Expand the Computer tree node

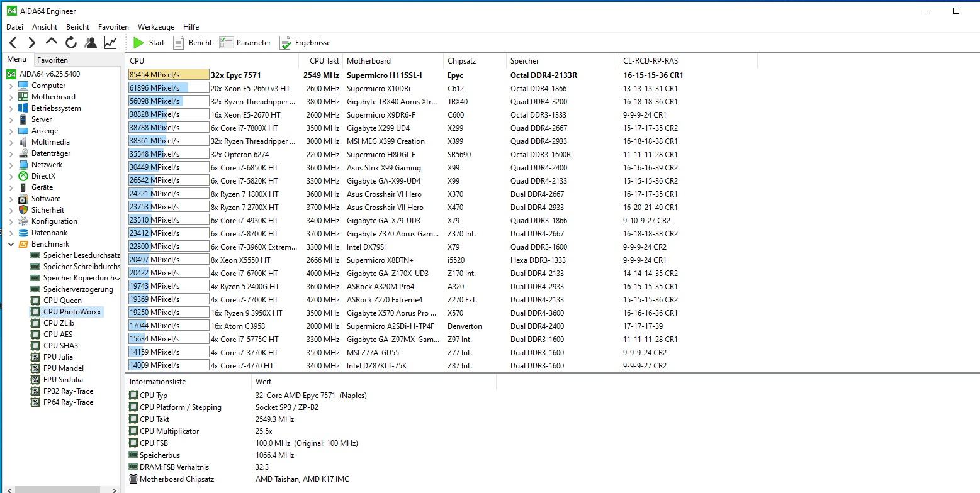pyautogui.click(x=11, y=86)
